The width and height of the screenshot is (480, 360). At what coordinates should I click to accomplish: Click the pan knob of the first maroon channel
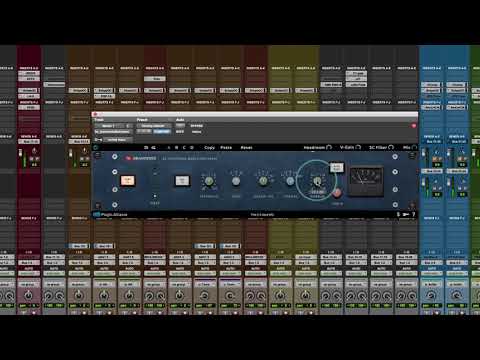coord(29,296)
